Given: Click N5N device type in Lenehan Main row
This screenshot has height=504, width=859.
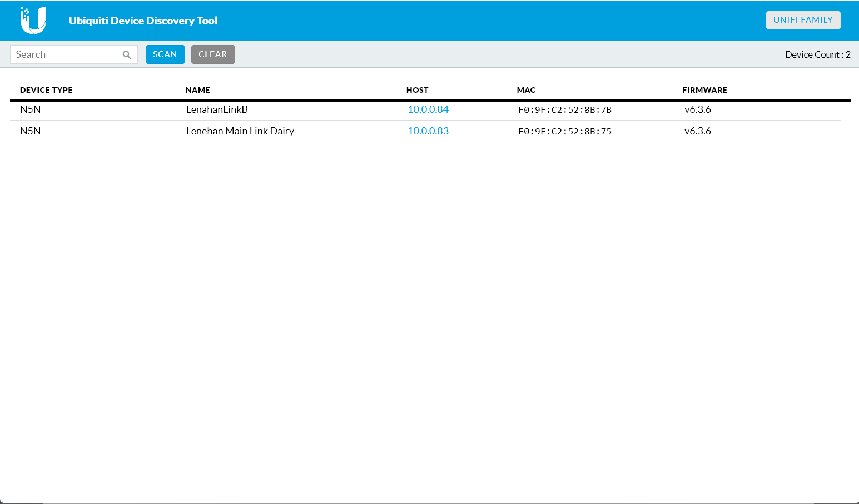Looking at the screenshot, I should click(x=30, y=131).
